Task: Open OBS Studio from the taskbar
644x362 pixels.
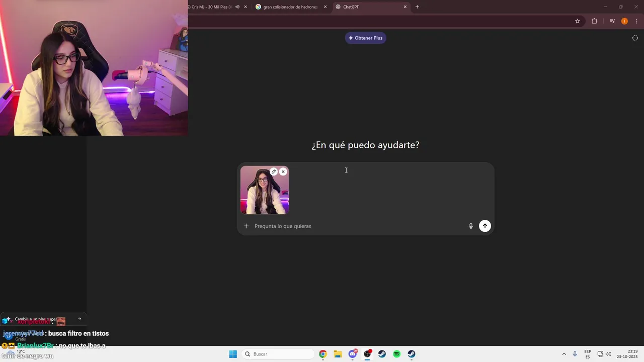Action: pyautogui.click(x=367, y=354)
